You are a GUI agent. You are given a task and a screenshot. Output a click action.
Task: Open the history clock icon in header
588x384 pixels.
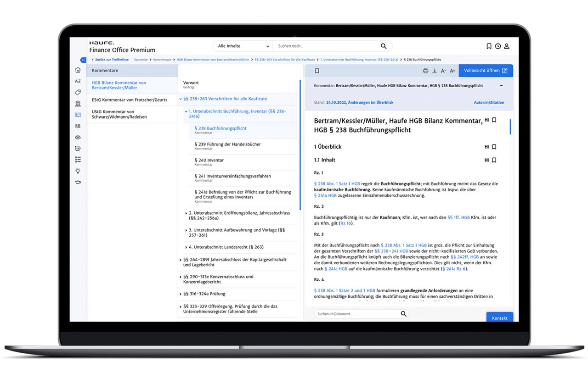[498, 46]
